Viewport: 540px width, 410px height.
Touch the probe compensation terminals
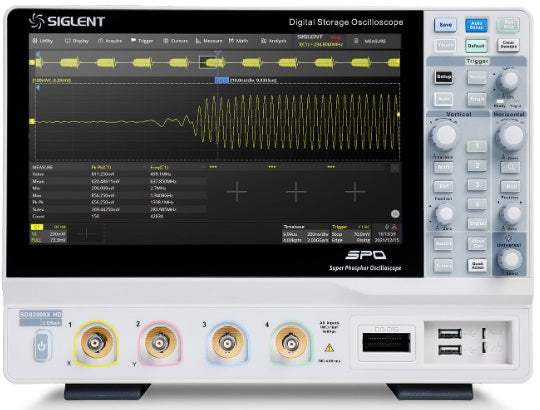click(x=484, y=341)
